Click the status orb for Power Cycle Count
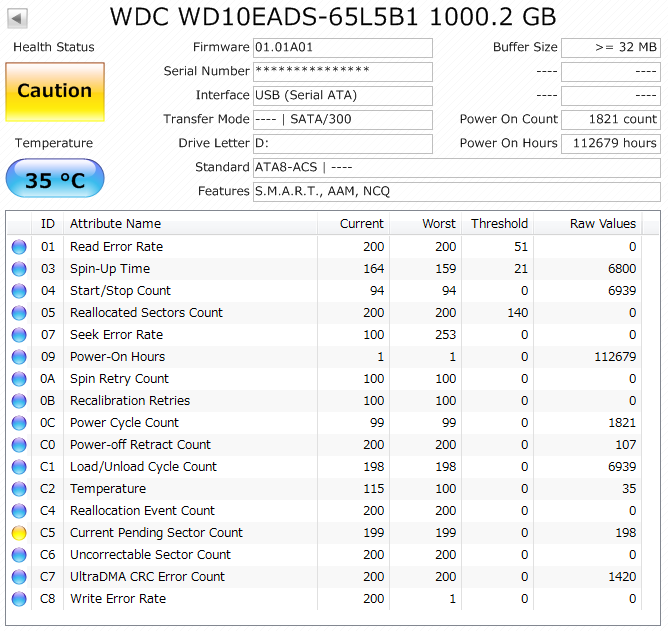668x631 pixels. click(x=19, y=423)
